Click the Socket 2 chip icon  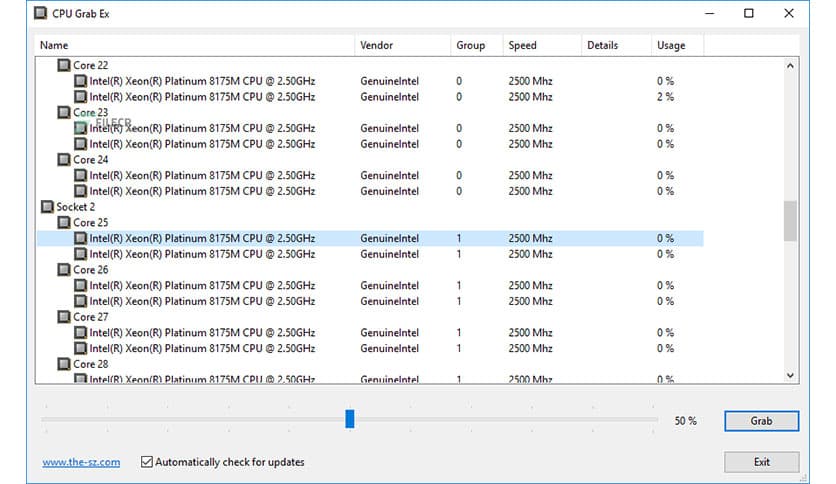coord(47,207)
